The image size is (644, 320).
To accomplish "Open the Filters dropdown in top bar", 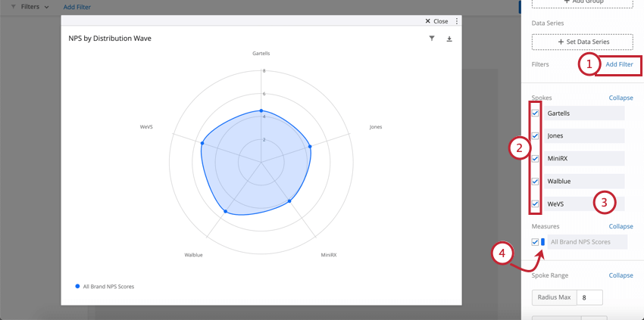I will (35, 7).
